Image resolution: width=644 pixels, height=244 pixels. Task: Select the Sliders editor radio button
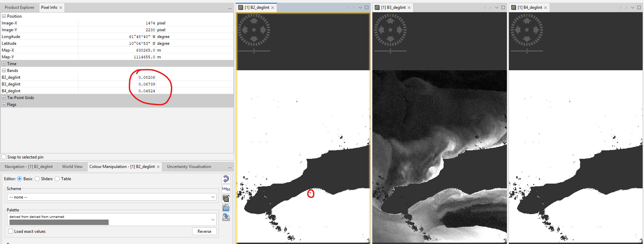[x=37, y=179]
